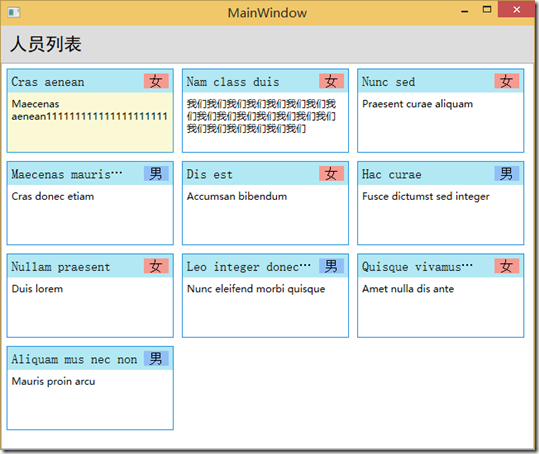Click the female badge on Dis est card
This screenshot has width=539, height=454.
click(x=331, y=174)
